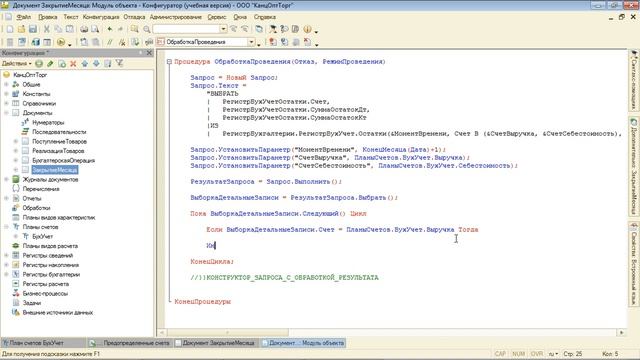Switch to Предопределенные счета window tab
The height and width of the screenshot is (360, 640).
[x=131, y=343]
